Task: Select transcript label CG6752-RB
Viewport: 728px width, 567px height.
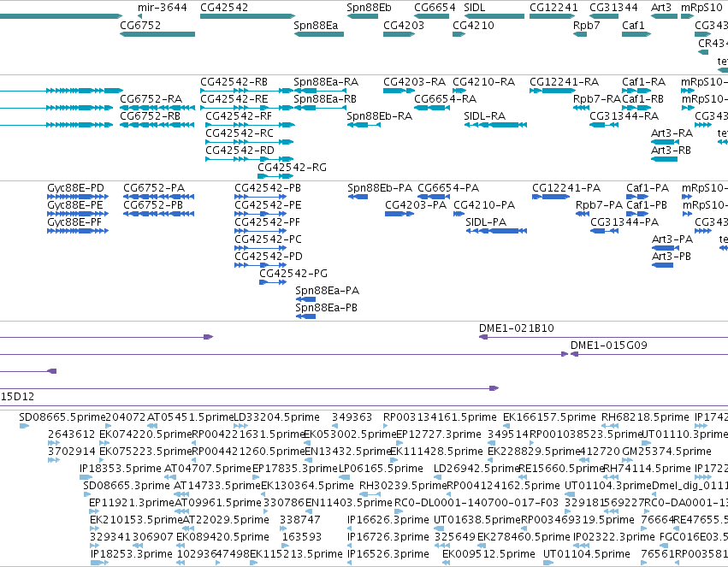Action: pos(150,116)
